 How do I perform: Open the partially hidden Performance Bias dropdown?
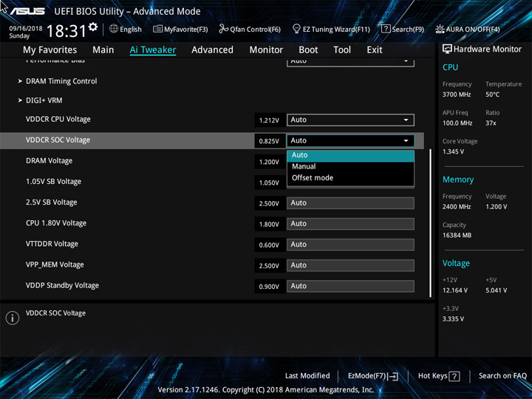pyautogui.click(x=350, y=62)
